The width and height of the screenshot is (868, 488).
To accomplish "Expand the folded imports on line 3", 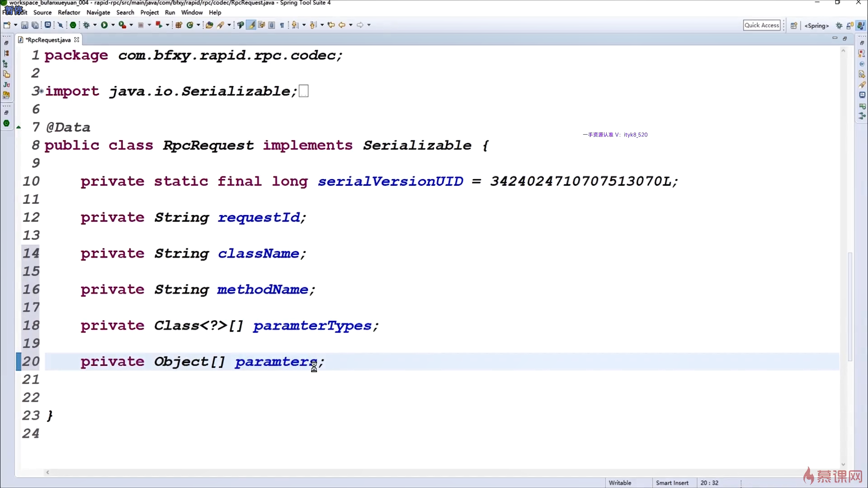I will point(41,91).
